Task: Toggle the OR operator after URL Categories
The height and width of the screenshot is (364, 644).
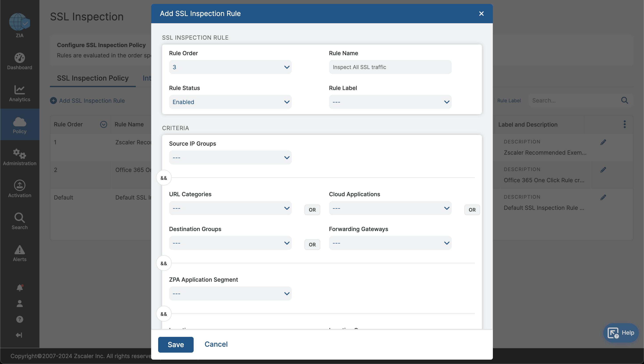Action: tap(312, 210)
